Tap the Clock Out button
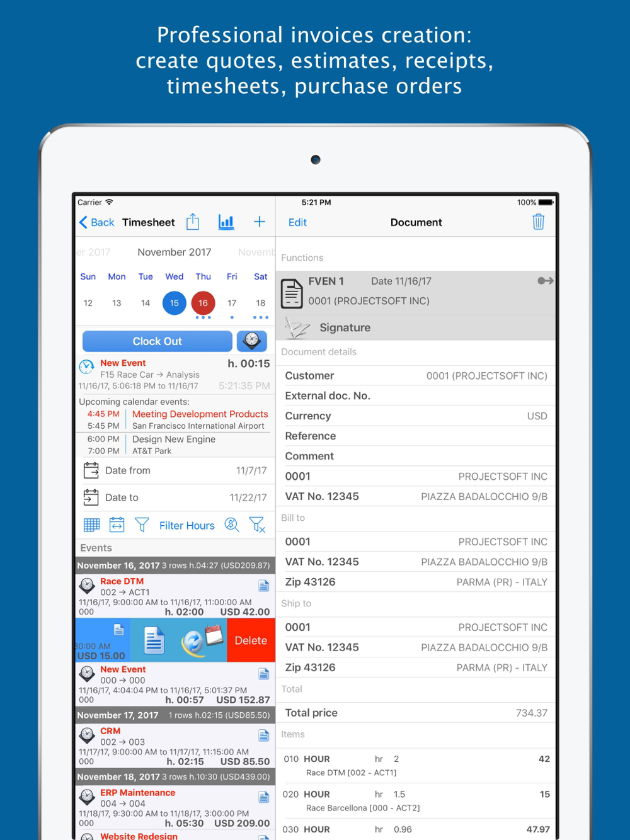Viewport: 630px width, 840px height. (x=157, y=341)
